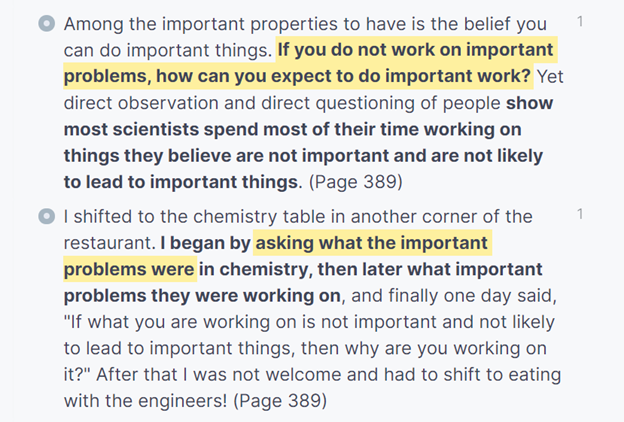Click the yellow highlight "If you do not work on important"
The image size is (624, 422).
415,50
